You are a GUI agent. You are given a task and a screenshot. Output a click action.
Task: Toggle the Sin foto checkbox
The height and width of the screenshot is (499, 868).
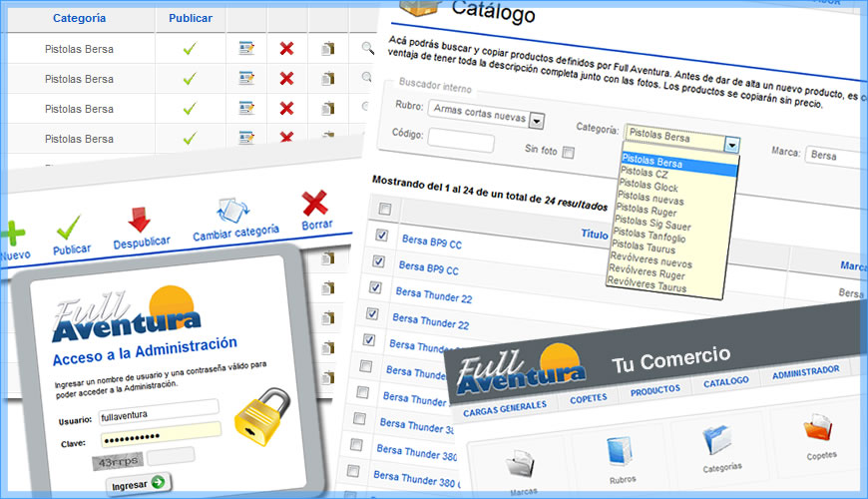568,153
